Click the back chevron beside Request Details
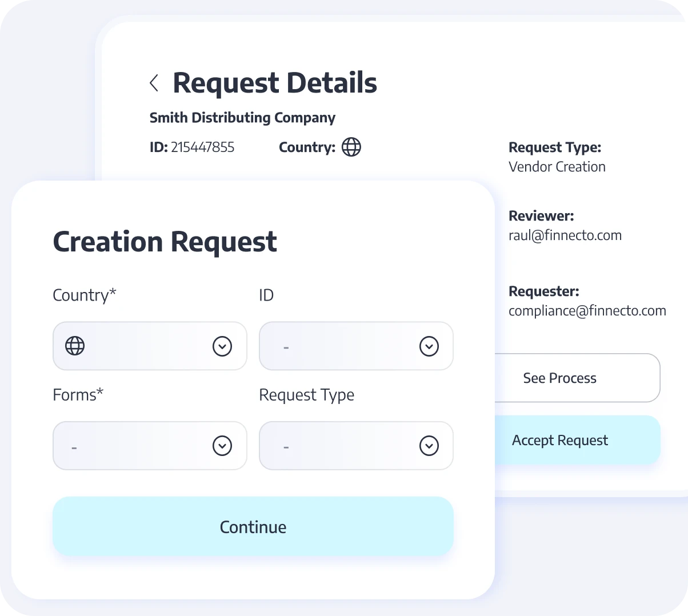688x616 pixels. (154, 83)
